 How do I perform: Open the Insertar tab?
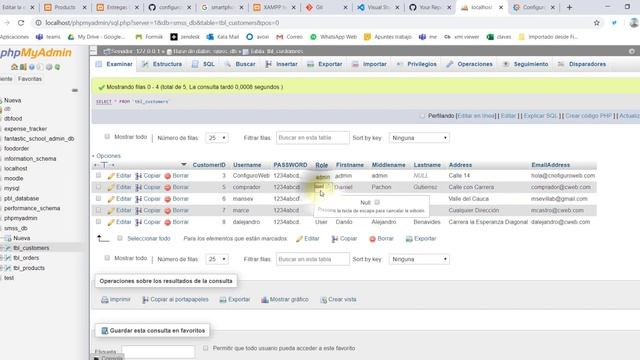click(282, 64)
